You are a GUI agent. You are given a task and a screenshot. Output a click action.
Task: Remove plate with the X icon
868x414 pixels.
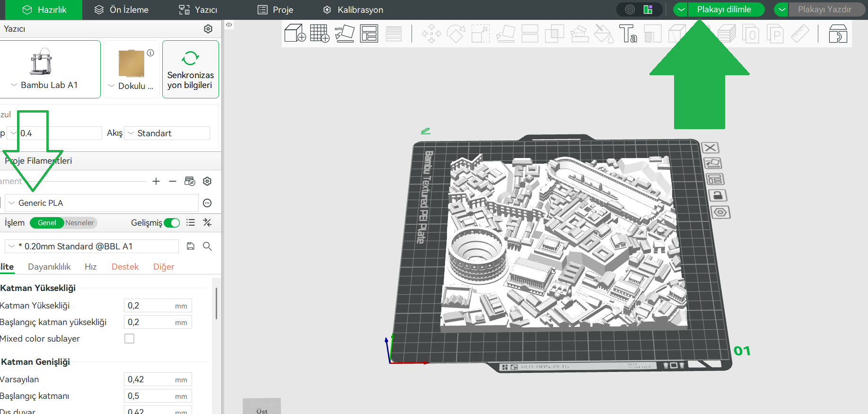point(710,148)
